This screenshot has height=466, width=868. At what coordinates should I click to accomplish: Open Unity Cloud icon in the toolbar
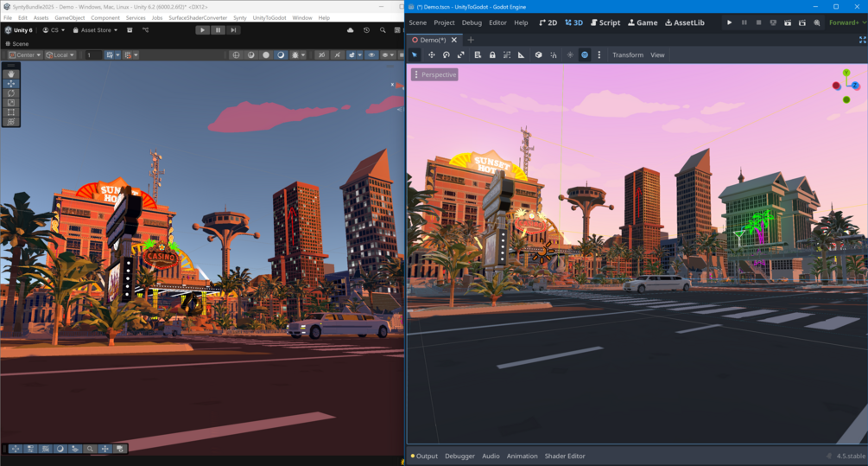coord(351,30)
